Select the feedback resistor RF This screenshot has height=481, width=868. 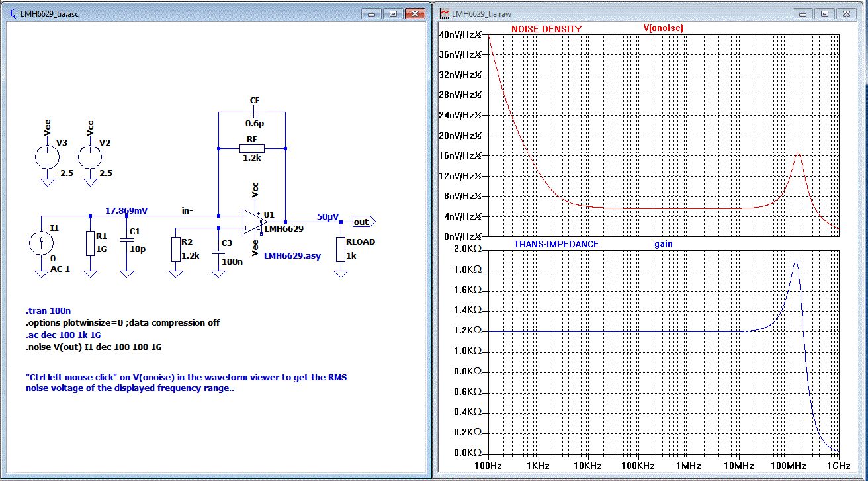point(251,148)
